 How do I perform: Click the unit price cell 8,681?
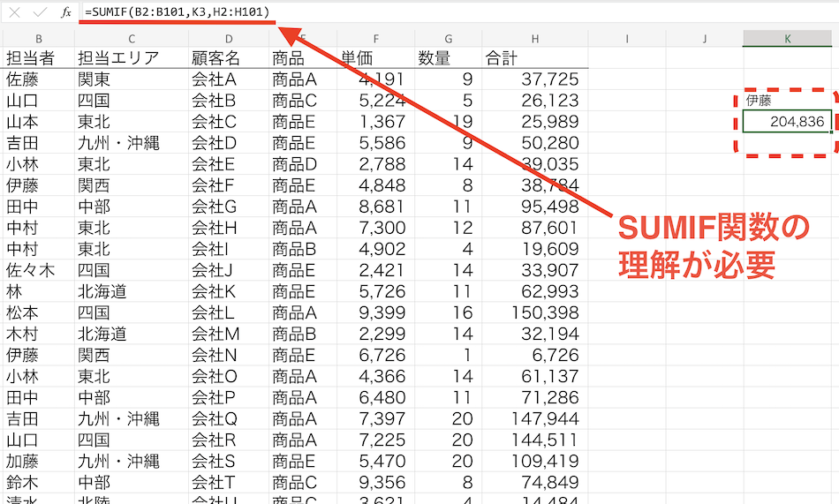[x=375, y=207]
